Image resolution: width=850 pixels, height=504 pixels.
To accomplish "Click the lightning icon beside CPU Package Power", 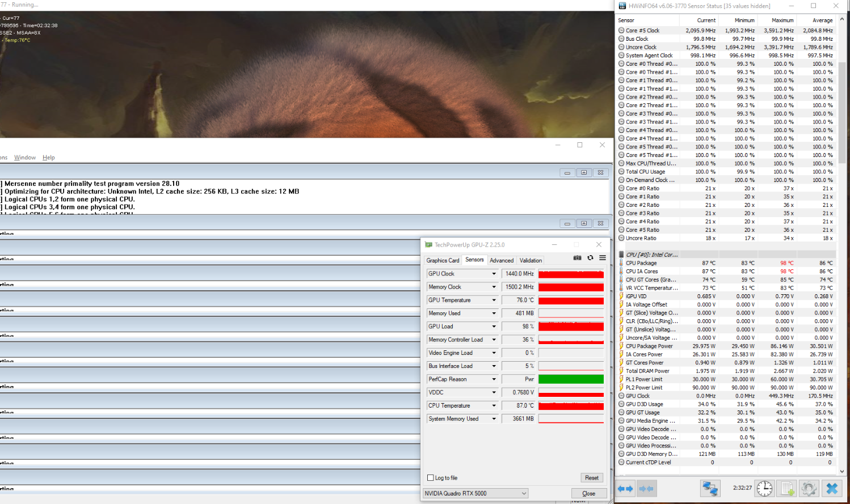I will [621, 346].
